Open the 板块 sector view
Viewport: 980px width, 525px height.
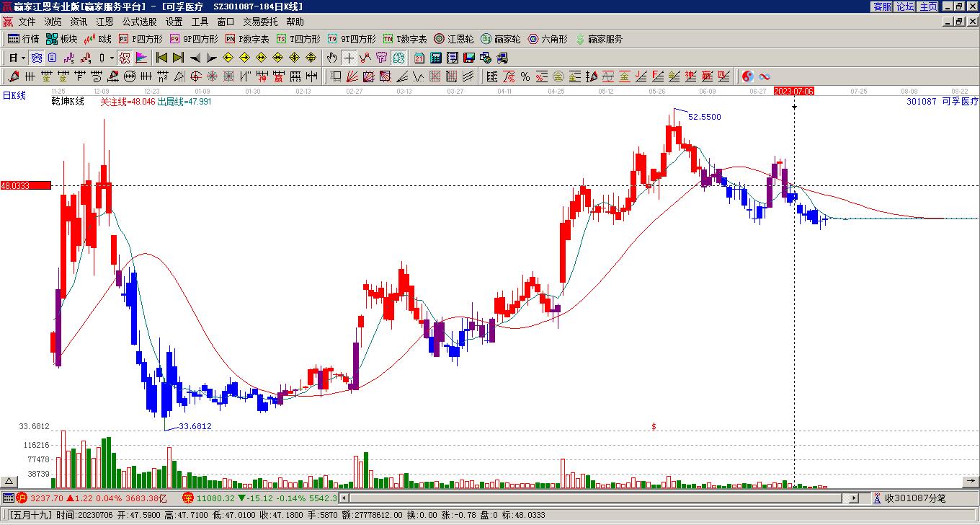coord(61,39)
